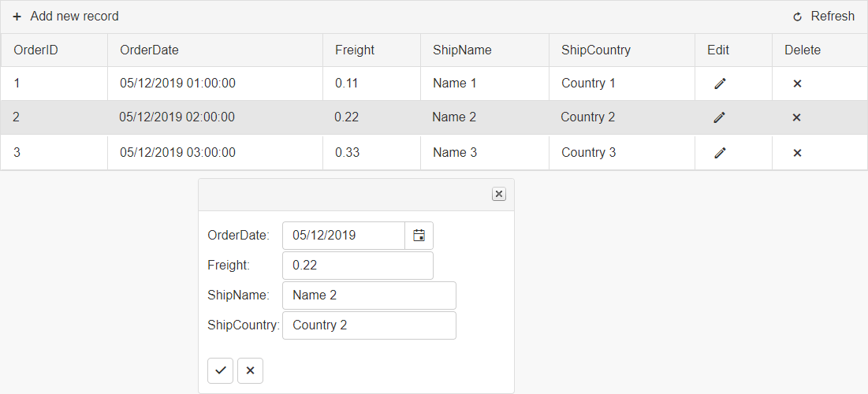Click the edit pencil for order 1
Image resolution: width=868 pixels, height=394 pixels.
[x=720, y=84]
